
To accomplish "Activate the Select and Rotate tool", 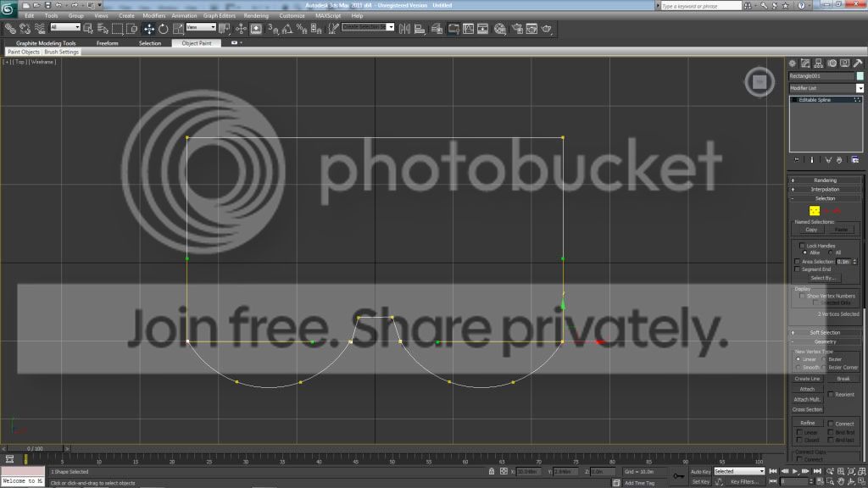I will tap(164, 29).
